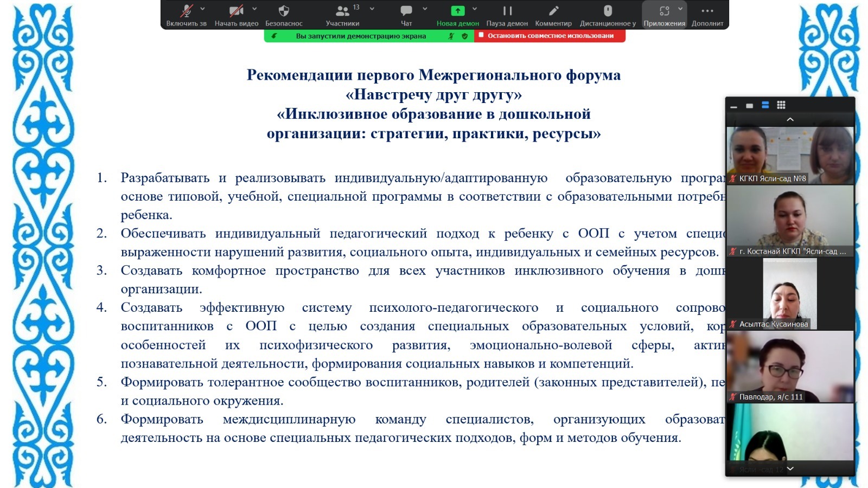The width and height of the screenshot is (868, 488).
Task: Open the Чат chat bubble
Action: point(406,14)
